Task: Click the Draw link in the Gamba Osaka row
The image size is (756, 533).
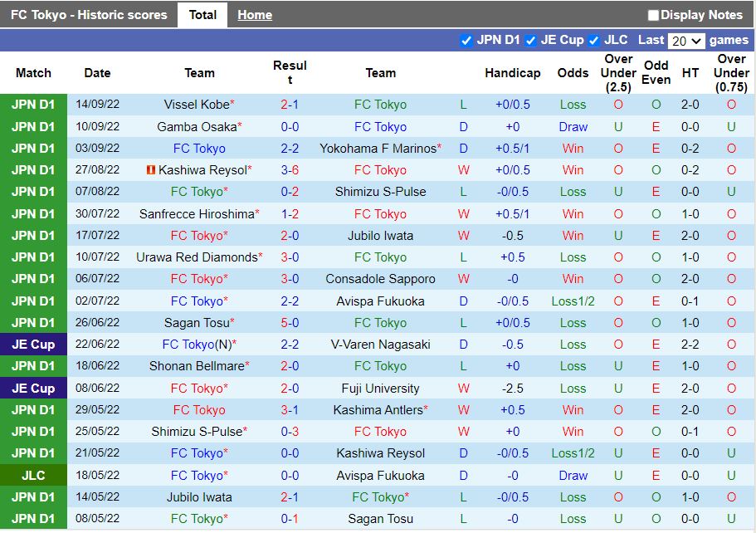Action: (x=573, y=127)
